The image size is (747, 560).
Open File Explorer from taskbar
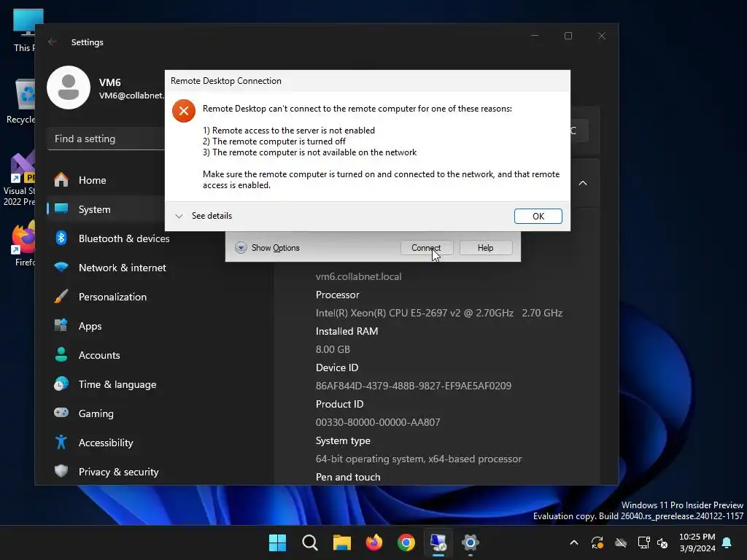342,542
